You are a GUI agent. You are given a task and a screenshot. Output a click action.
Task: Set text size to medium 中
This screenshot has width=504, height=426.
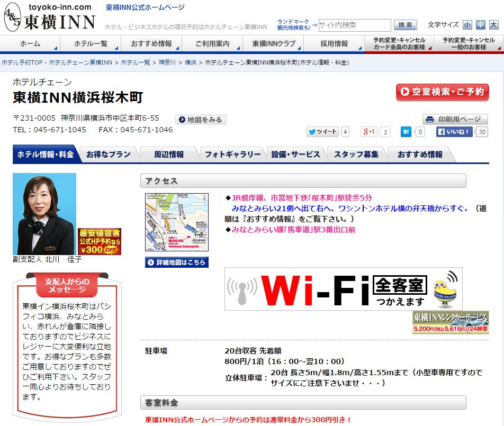(x=481, y=25)
